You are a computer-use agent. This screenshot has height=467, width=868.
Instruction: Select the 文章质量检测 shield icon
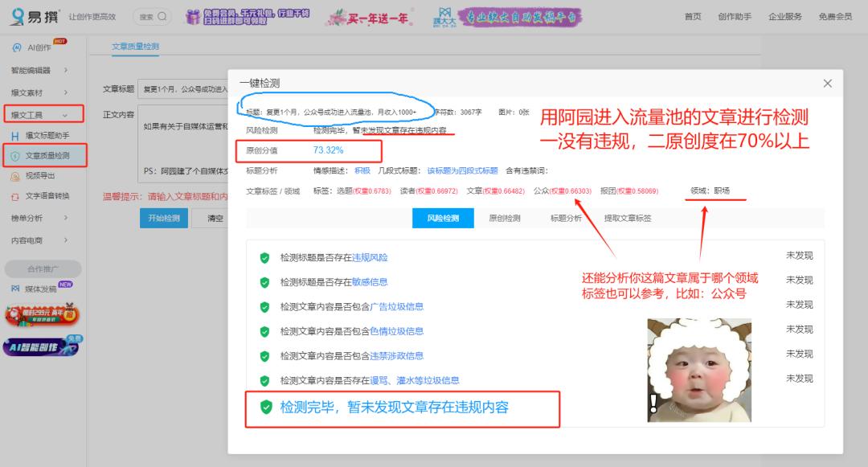point(15,155)
